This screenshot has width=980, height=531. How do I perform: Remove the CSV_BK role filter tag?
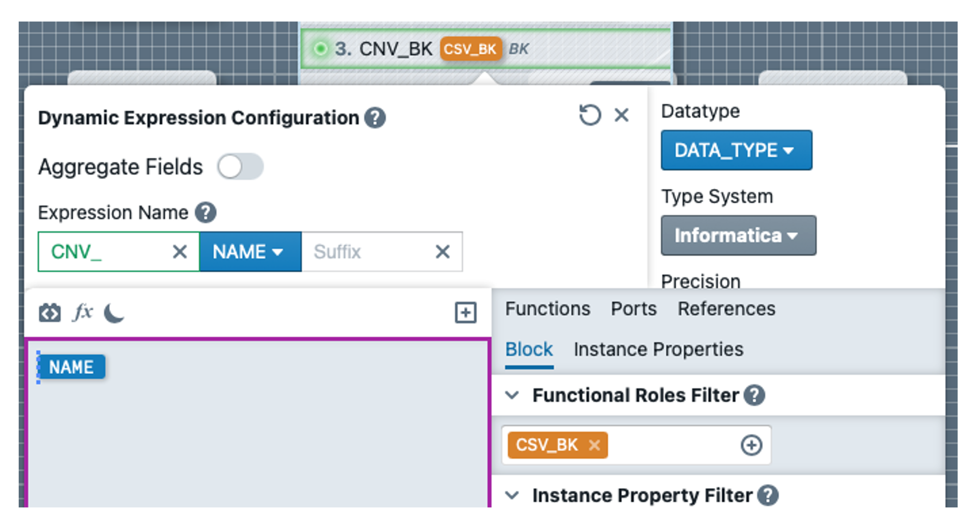pos(594,445)
